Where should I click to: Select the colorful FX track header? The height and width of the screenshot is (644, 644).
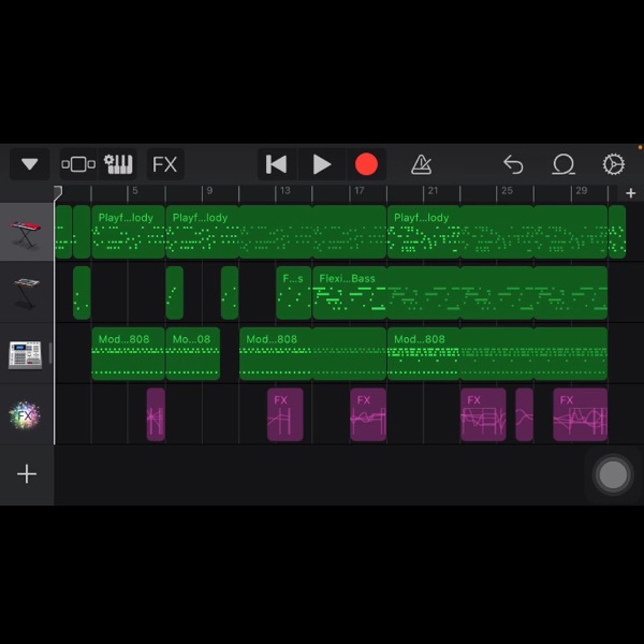27,414
